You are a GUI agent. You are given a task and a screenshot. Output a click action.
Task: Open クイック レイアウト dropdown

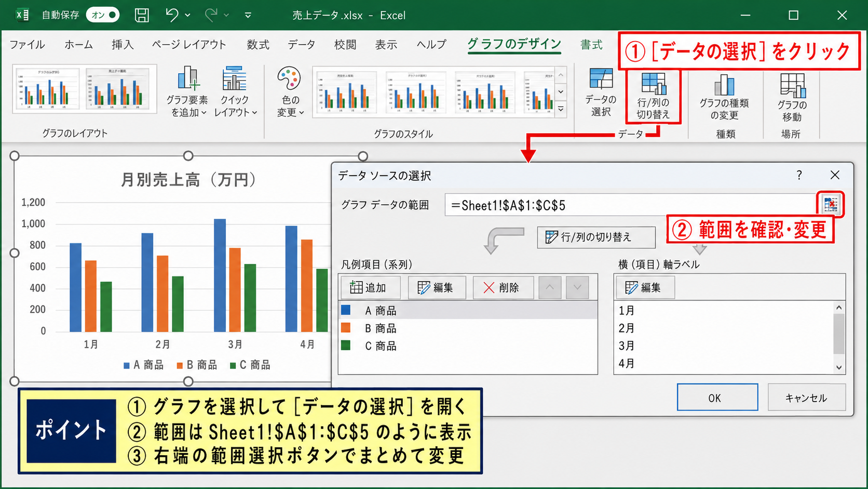tap(235, 91)
